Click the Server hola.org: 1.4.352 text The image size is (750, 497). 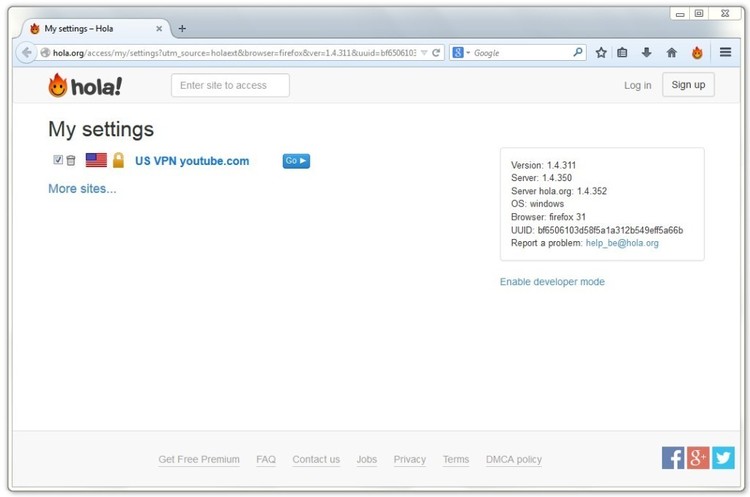pyautogui.click(x=559, y=191)
